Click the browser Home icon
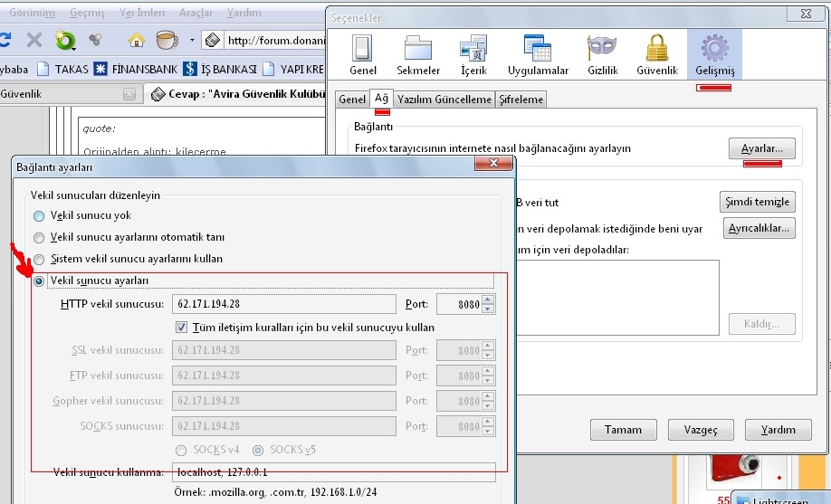The height and width of the screenshot is (504, 831). 137,40
